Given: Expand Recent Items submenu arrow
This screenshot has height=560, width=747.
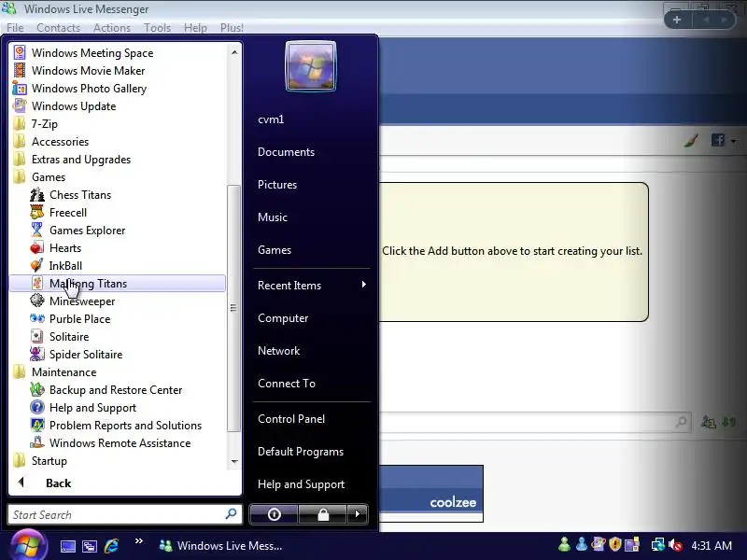Looking at the screenshot, I should point(364,285).
